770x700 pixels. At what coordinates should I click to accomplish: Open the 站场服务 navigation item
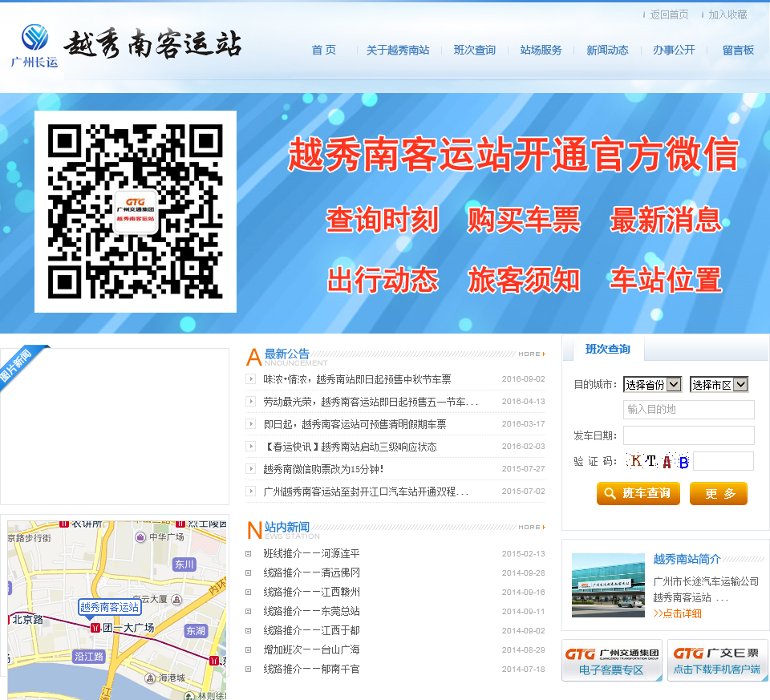click(x=541, y=50)
